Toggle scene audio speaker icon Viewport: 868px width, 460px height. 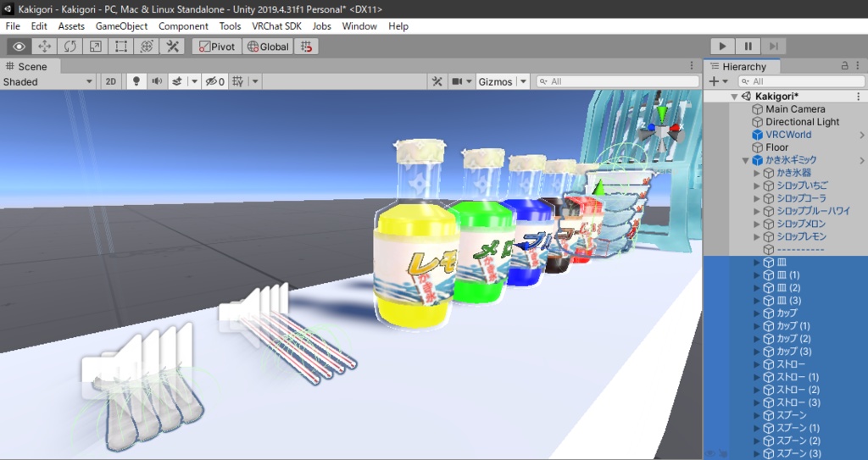point(157,81)
